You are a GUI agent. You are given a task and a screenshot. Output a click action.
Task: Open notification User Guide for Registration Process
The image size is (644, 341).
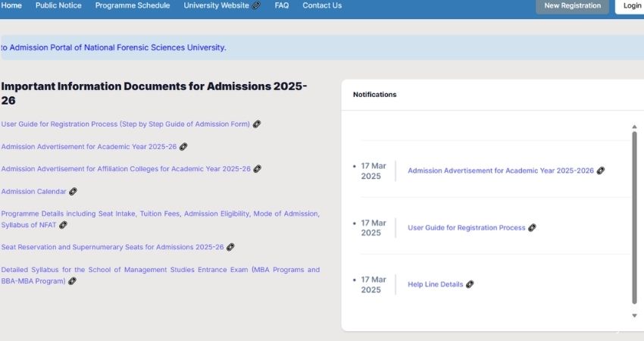coord(467,227)
